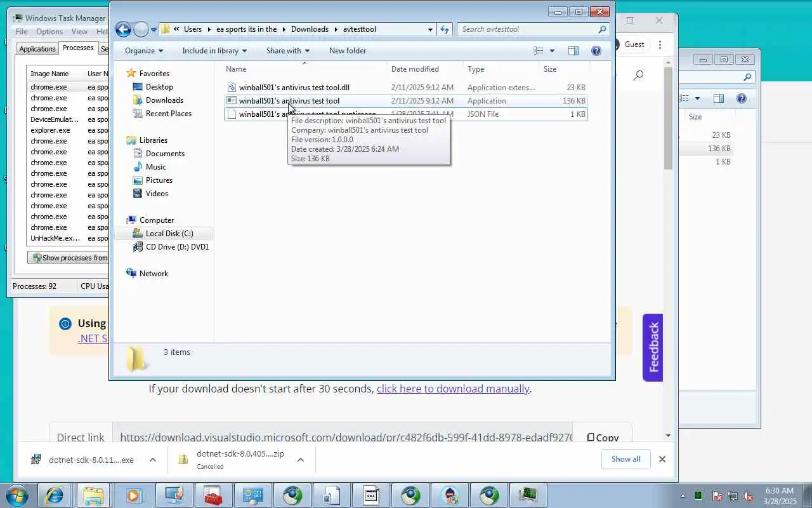
Task: Open File menu in Task Manager
Action: click(22, 32)
